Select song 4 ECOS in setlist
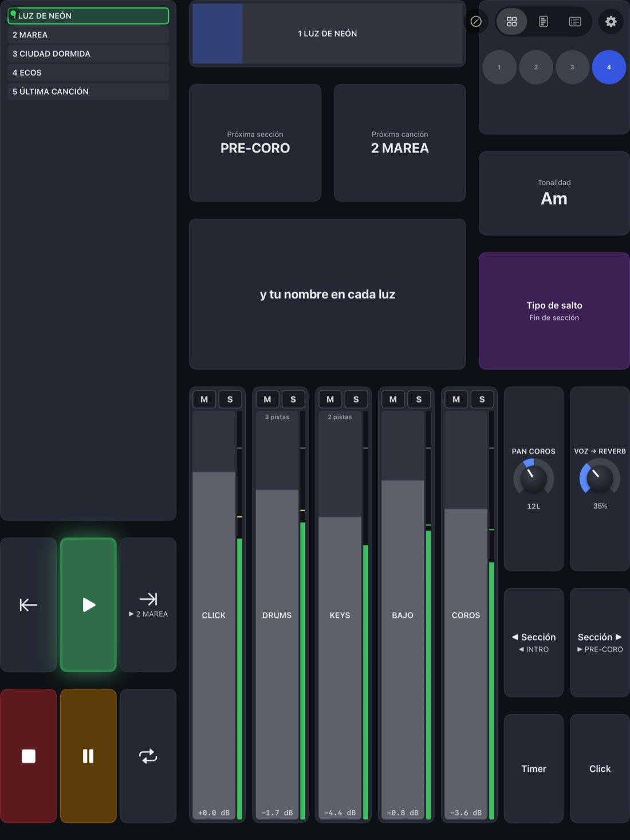Image resolution: width=630 pixels, height=840 pixels. point(88,72)
